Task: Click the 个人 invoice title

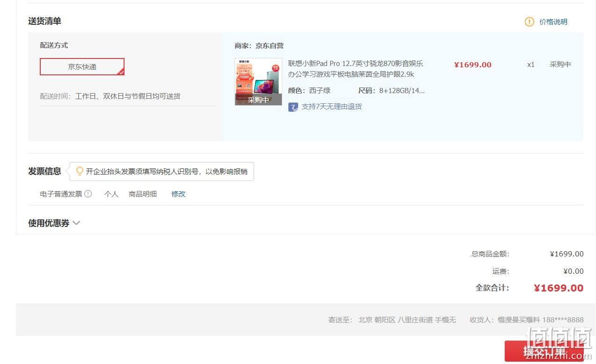Action: point(111,194)
